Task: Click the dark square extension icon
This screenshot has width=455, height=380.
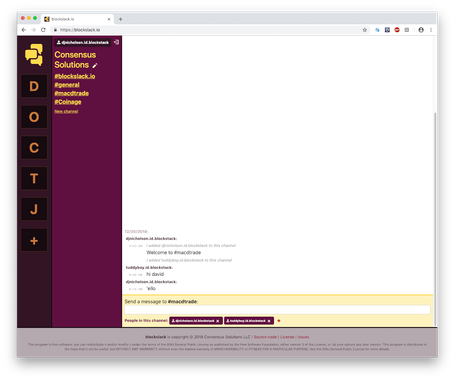Action: point(387,30)
